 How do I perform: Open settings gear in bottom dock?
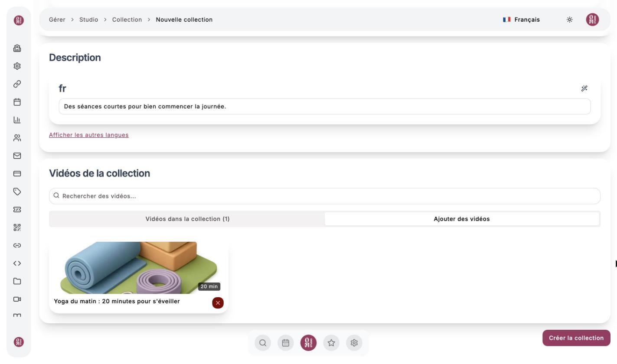(x=354, y=343)
